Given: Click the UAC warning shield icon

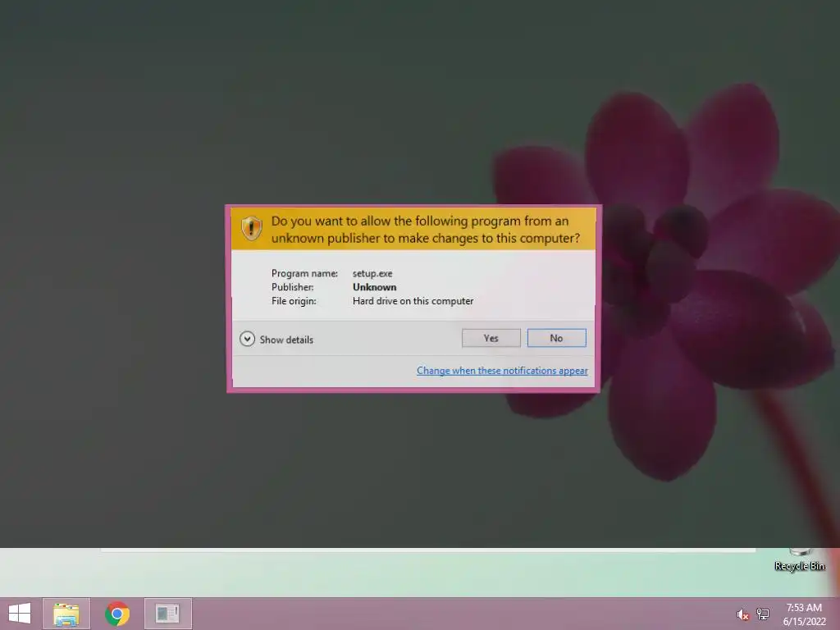Looking at the screenshot, I should pyautogui.click(x=251, y=228).
